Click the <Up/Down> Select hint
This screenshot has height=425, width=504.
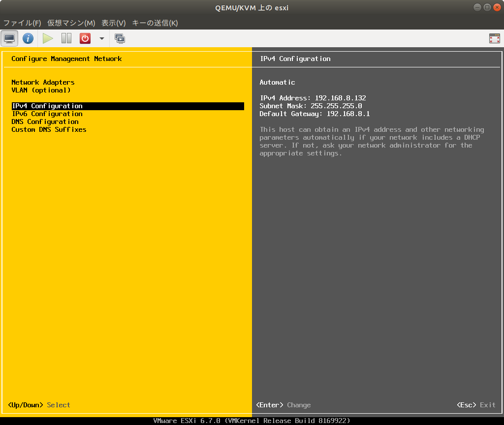click(x=39, y=405)
